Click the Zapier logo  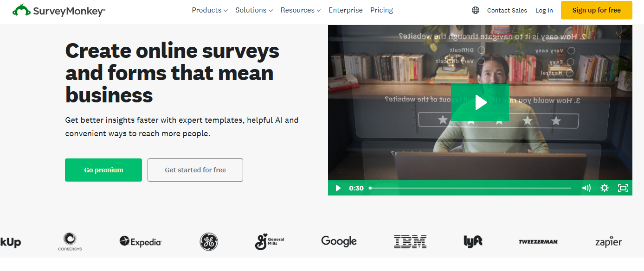[608, 242]
